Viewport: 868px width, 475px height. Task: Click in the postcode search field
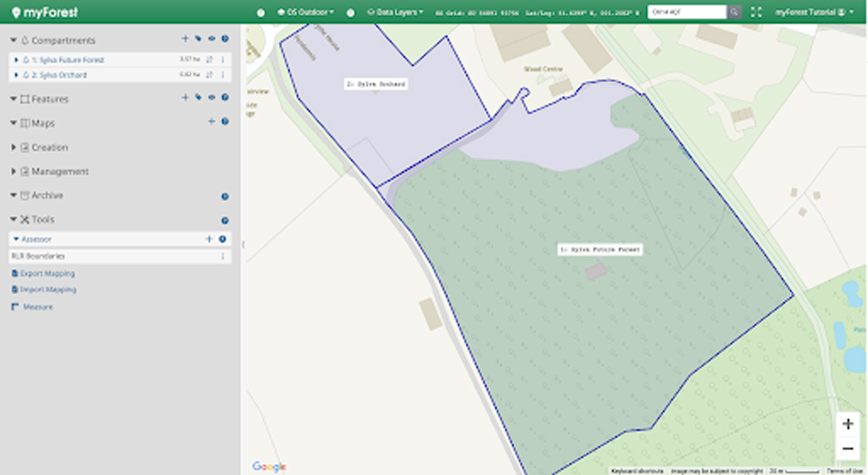click(x=687, y=12)
